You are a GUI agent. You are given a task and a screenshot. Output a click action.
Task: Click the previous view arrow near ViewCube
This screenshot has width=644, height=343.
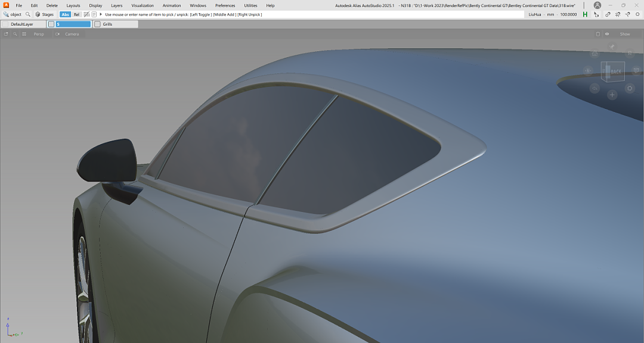point(595,88)
